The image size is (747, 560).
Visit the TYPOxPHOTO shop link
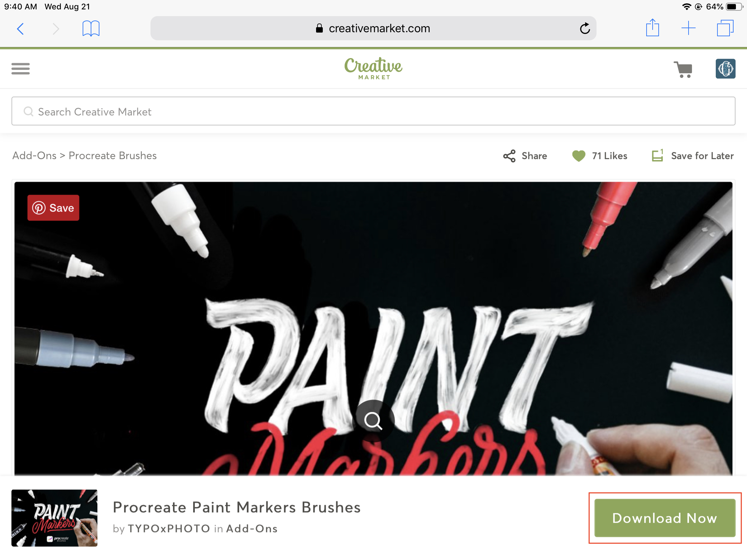pos(169,528)
